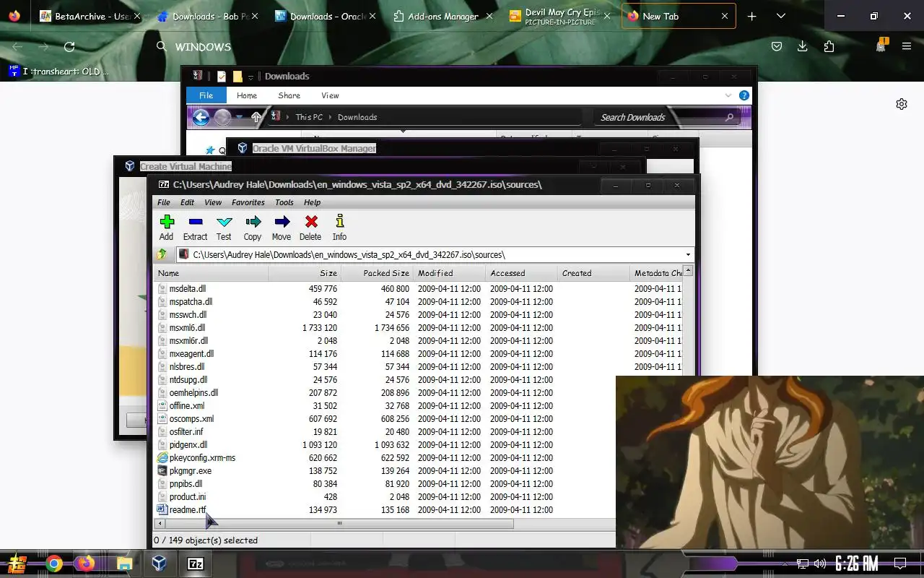Click the Explorer help question-mark icon

[x=744, y=95]
